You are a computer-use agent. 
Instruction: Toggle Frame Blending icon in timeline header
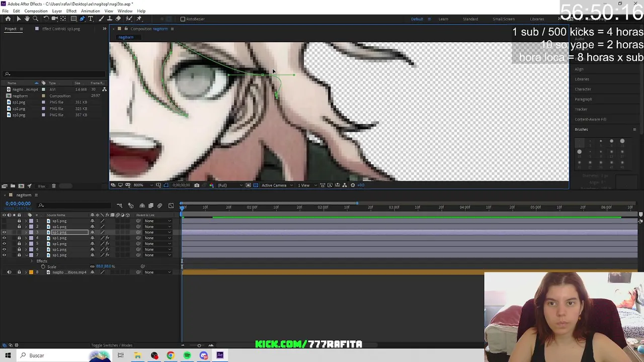151,206
